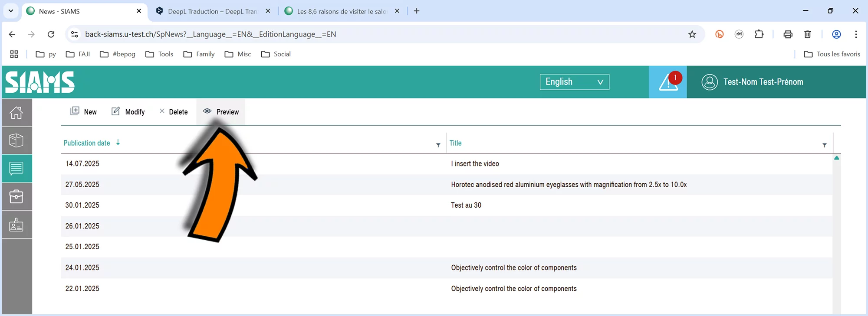Open the badge contact sidebar icon

(16, 225)
